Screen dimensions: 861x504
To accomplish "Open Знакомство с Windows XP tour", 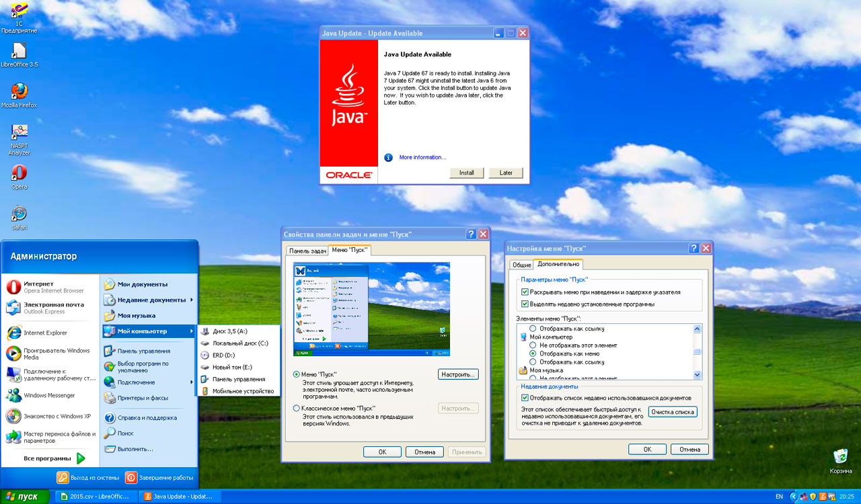I will [x=49, y=416].
